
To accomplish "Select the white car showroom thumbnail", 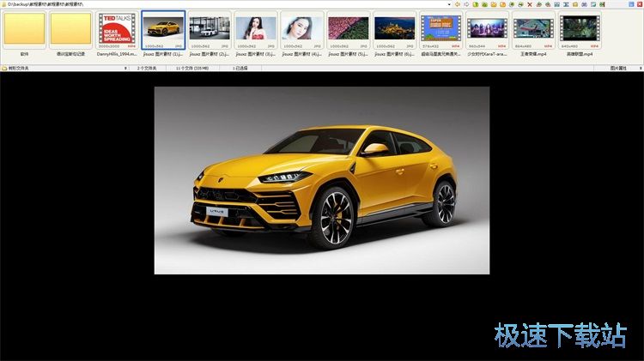I will [x=210, y=28].
